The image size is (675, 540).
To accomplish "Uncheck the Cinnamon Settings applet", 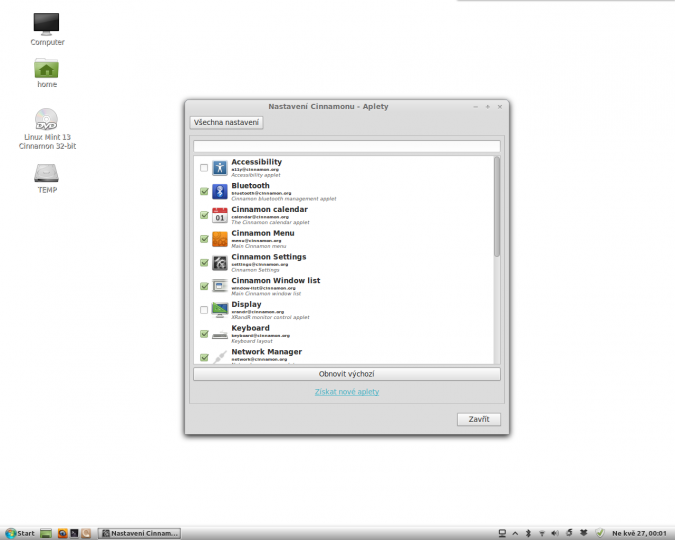I will tap(204, 263).
